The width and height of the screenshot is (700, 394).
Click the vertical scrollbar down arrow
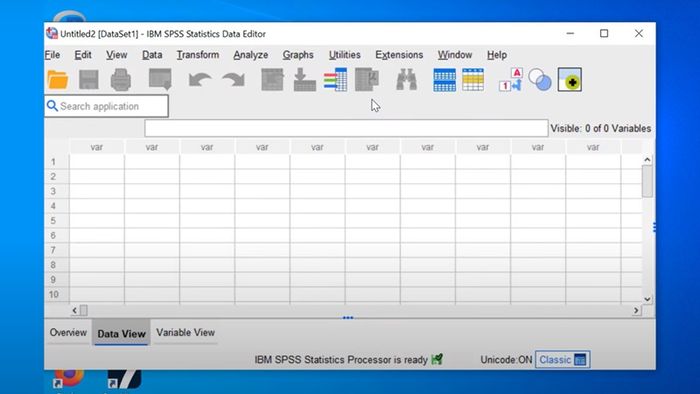647,299
